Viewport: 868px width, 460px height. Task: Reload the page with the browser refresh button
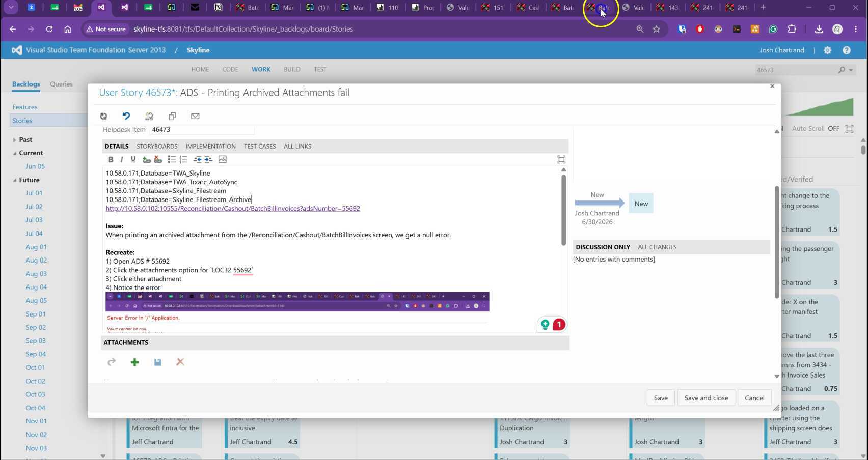click(x=49, y=29)
